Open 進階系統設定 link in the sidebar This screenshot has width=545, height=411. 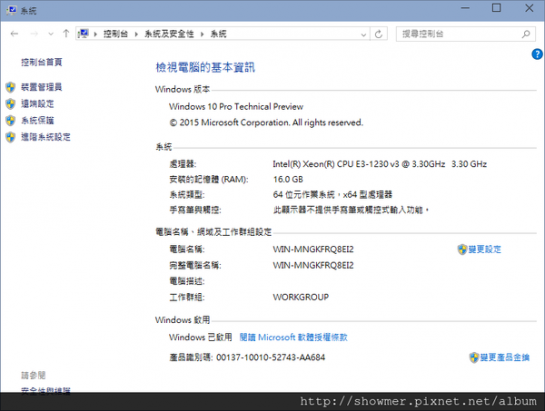pos(46,137)
